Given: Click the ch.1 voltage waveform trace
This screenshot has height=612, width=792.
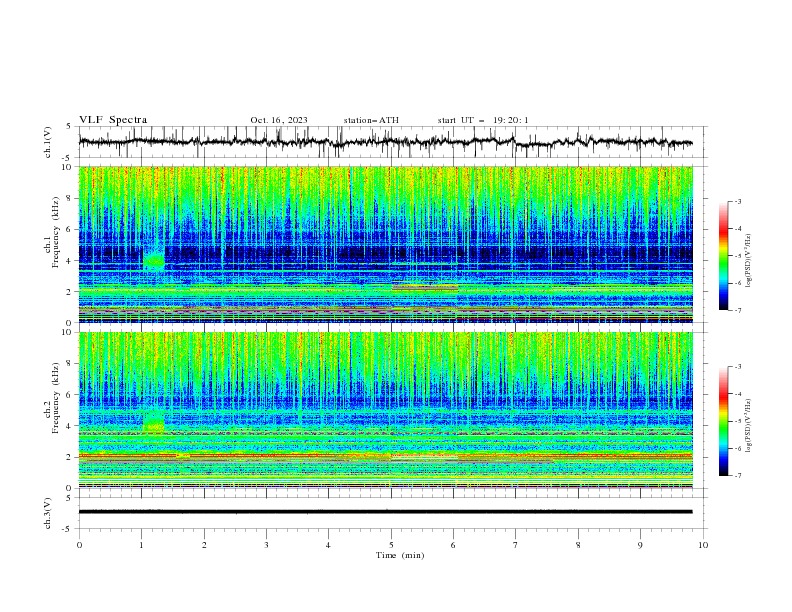Looking at the screenshot, I should coord(385,142).
